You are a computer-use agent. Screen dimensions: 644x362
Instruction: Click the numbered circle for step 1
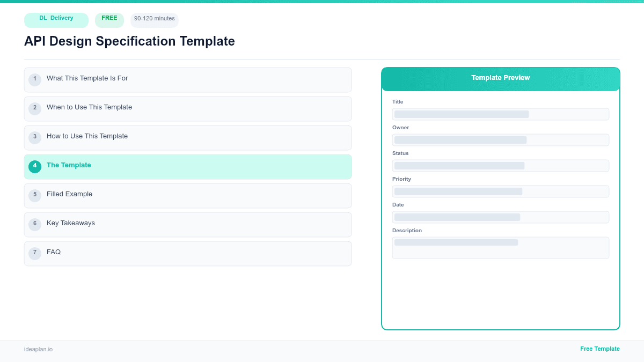35,79
